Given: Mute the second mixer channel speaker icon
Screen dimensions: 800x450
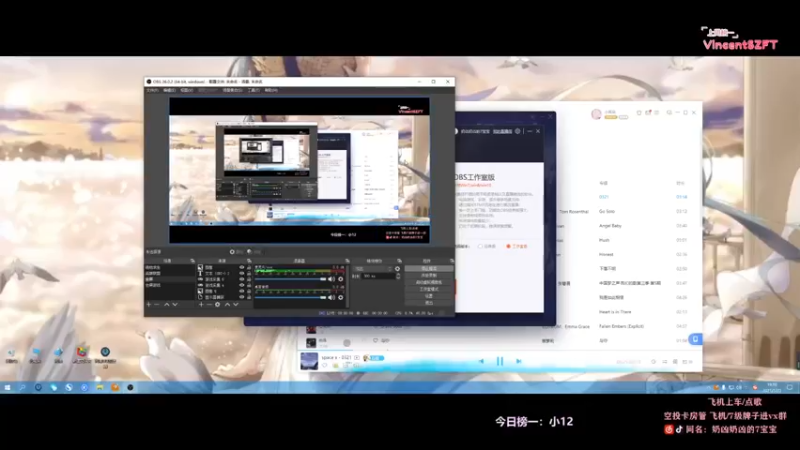Looking at the screenshot, I should tap(331, 297).
